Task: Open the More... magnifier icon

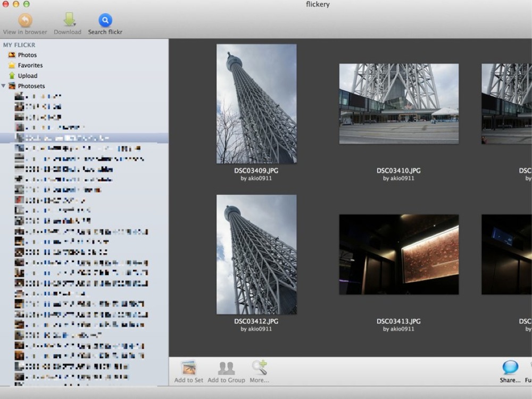Action: coord(260,368)
